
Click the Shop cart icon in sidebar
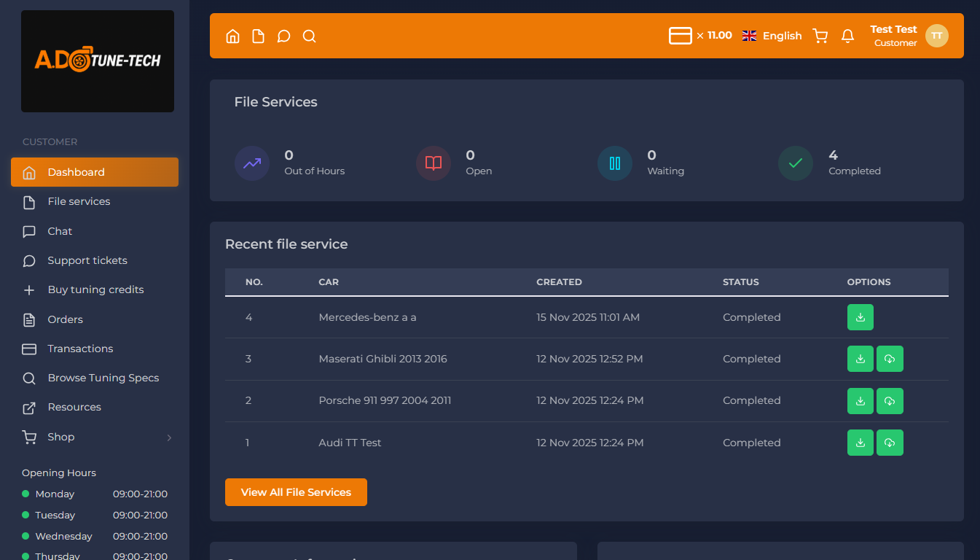pos(29,437)
